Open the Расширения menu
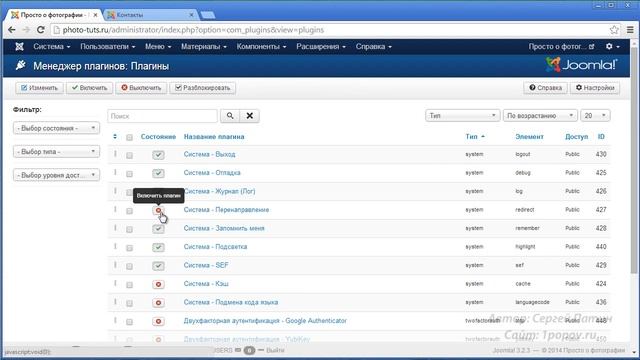Viewport: 640px width, 360px height. (321, 47)
